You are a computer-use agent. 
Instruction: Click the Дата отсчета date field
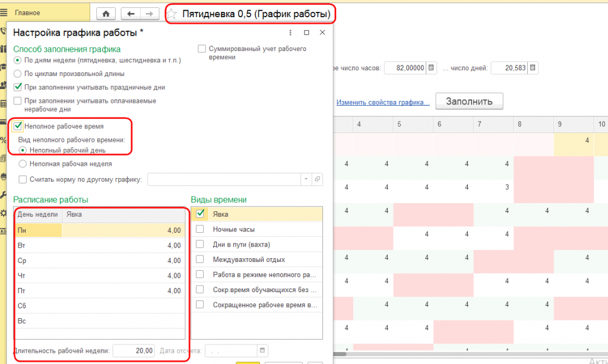[x=231, y=350]
